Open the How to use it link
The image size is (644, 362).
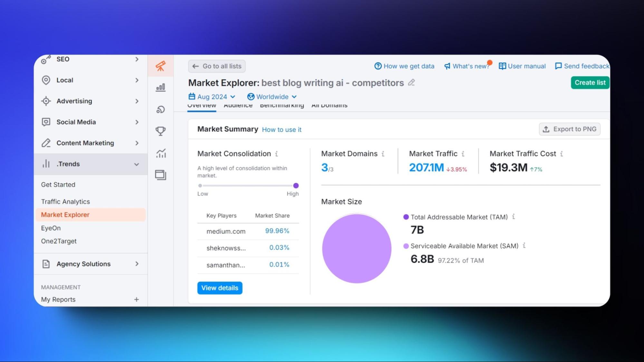(282, 130)
